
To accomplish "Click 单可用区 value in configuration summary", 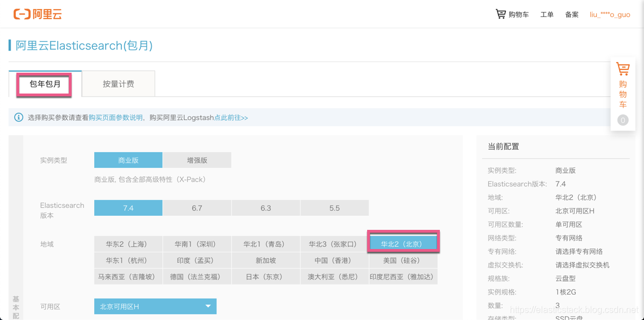I will 569,224.
